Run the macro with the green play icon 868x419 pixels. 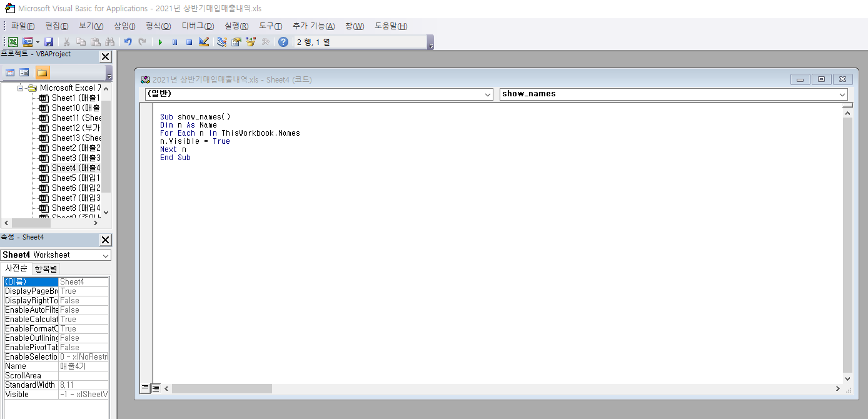pyautogui.click(x=160, y=42)
